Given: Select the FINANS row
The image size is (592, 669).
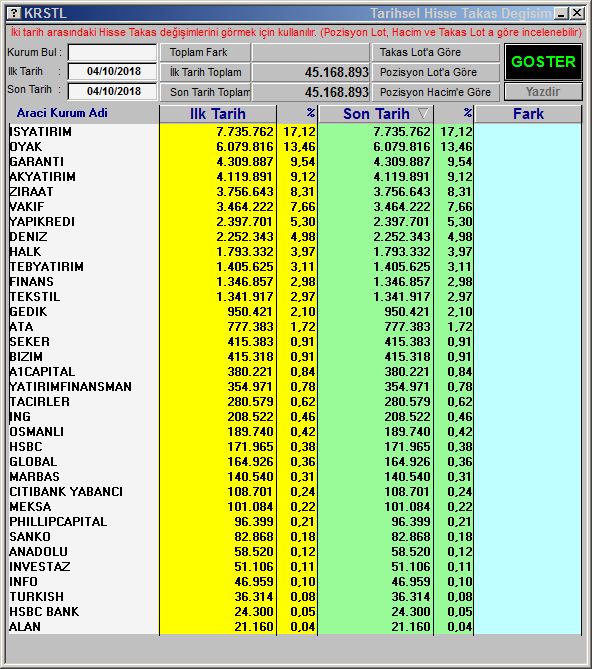Looking at the screenshot, I should (x=295, y=282).
